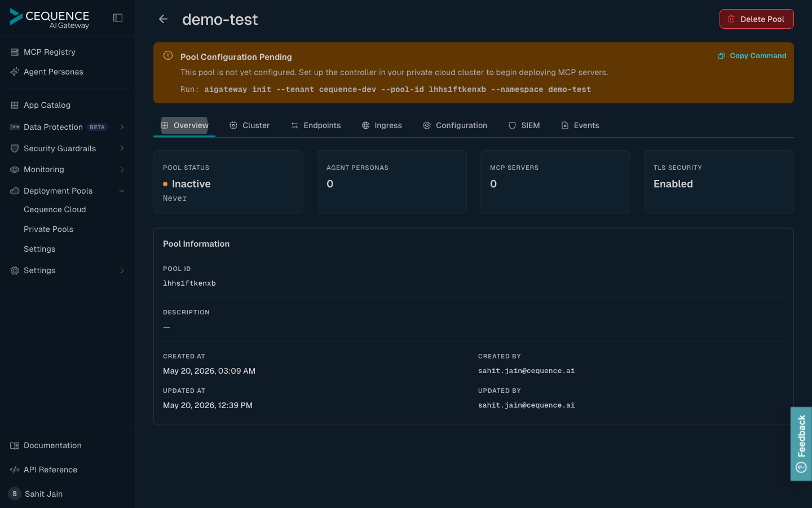Click the aigateway init command text
The height and width of the screenshot is (508, 812).
coord(398,89)
